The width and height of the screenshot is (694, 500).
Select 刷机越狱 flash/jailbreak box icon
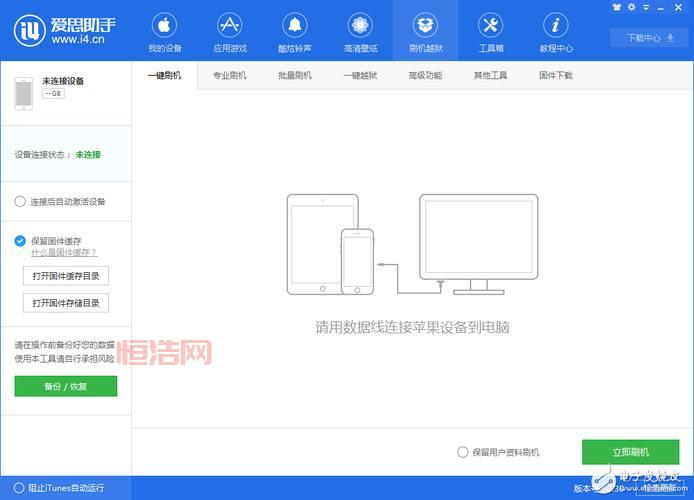coord(425,25)
